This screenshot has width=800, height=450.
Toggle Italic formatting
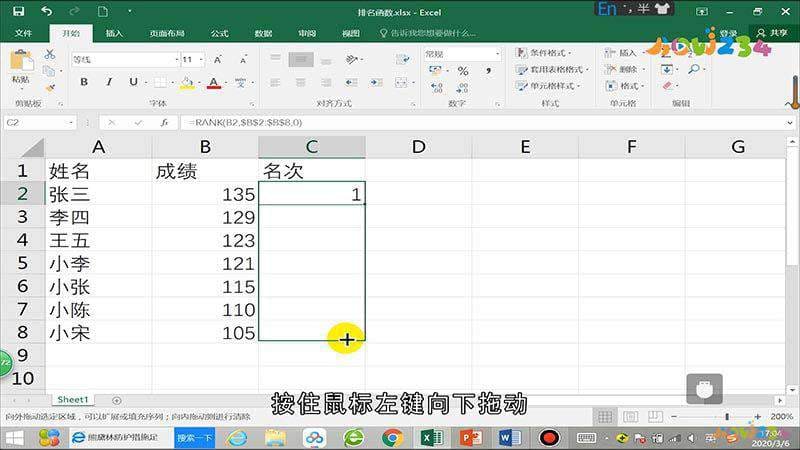(x=109, y=82)
